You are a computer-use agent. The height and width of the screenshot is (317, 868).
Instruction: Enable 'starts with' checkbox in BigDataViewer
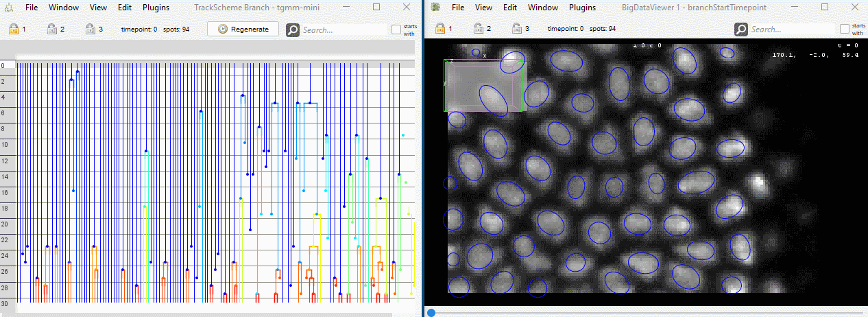coord(844,29)
